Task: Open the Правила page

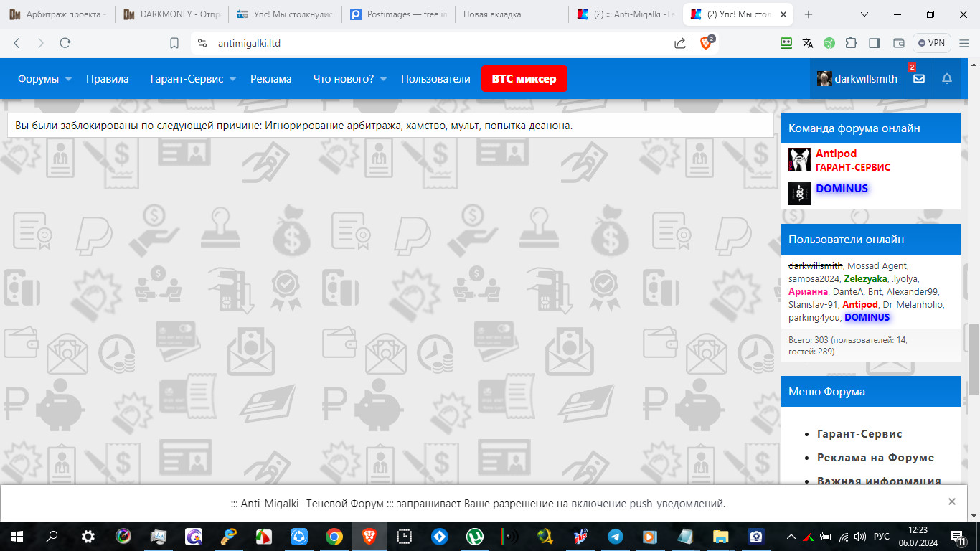Action: 108,79
